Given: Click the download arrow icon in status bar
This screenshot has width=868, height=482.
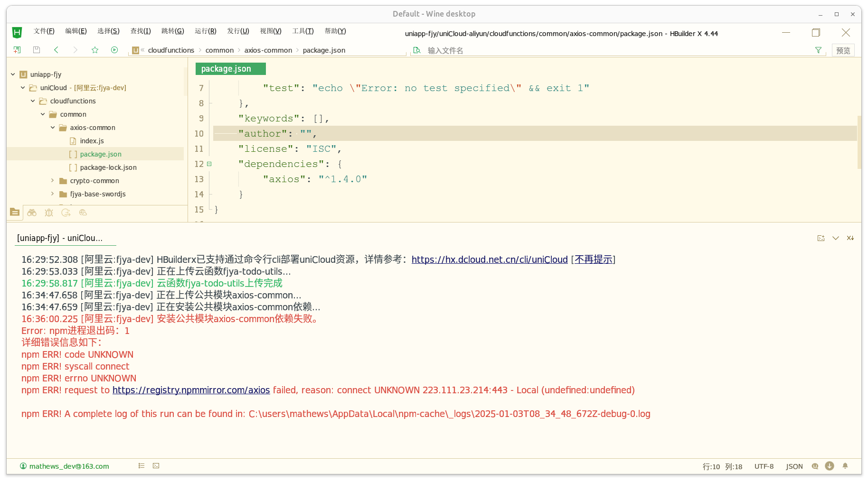Looking at the screenshot, I should (830, 466).
